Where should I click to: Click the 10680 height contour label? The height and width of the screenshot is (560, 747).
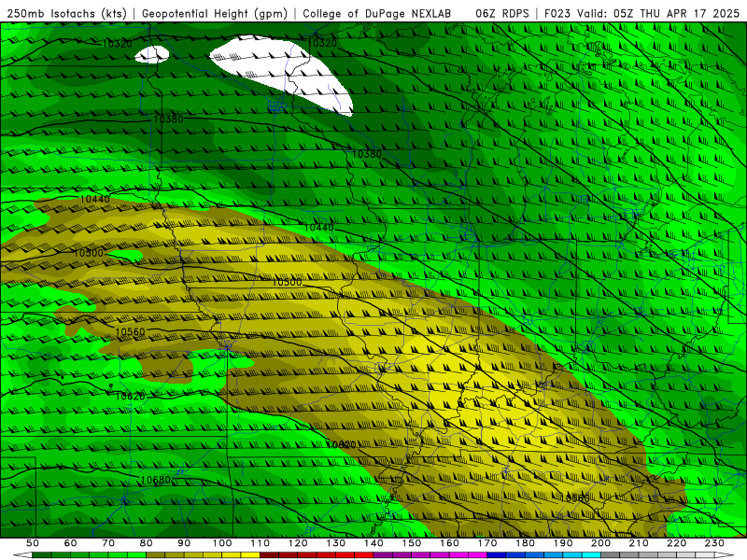(156, 480)
